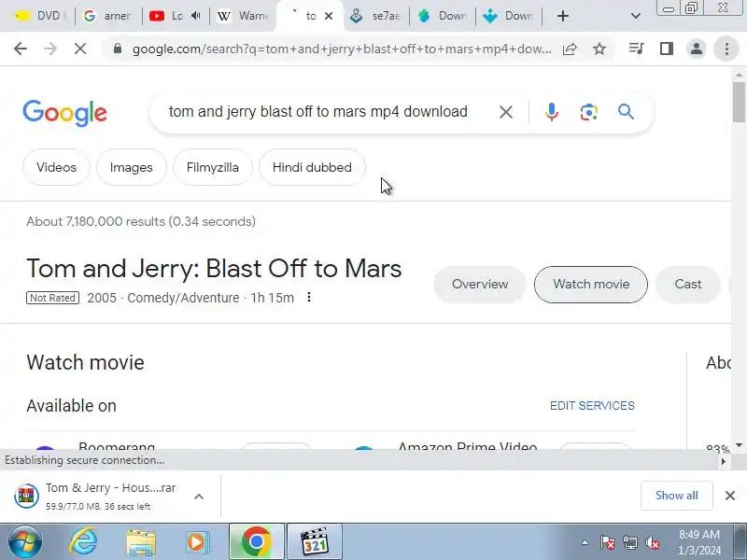This screenshot has width=747, height=560.
Task: Open a new browser tab
Action: point(563,16)
